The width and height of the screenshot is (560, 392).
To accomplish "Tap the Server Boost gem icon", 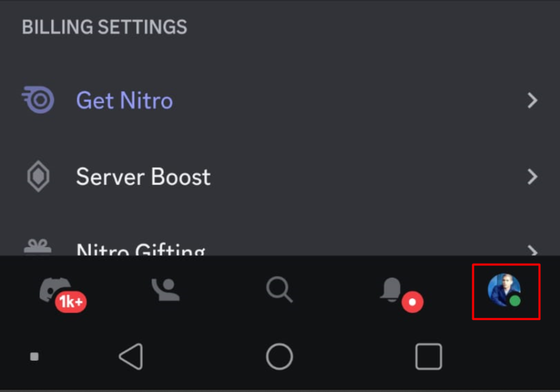I will pos(38,177).
